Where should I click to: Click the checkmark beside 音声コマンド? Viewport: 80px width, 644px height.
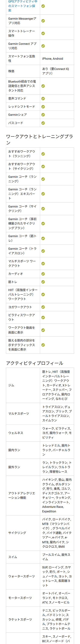coord(43,99)
